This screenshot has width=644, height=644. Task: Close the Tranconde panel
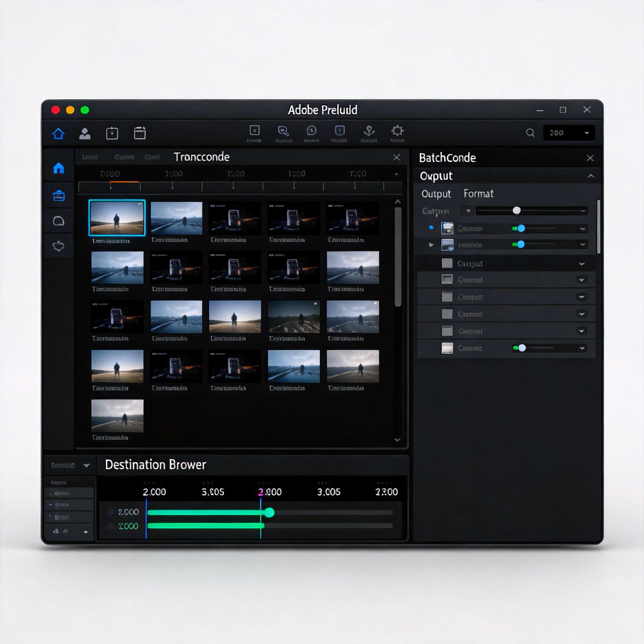[x=397, y=157]
